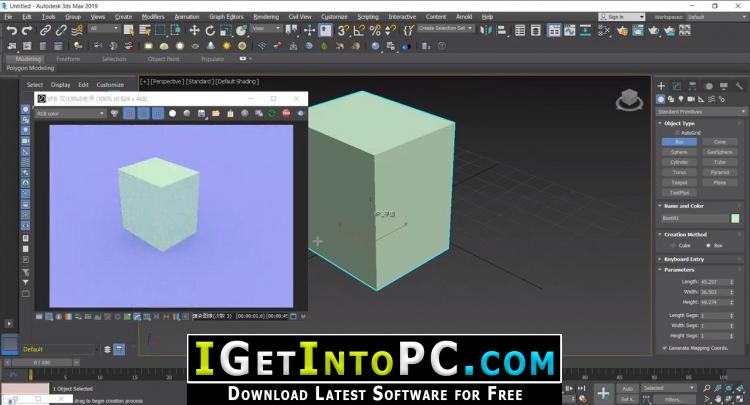
Task: Select the Create tab in the command panel
Action: coord(662,86)
